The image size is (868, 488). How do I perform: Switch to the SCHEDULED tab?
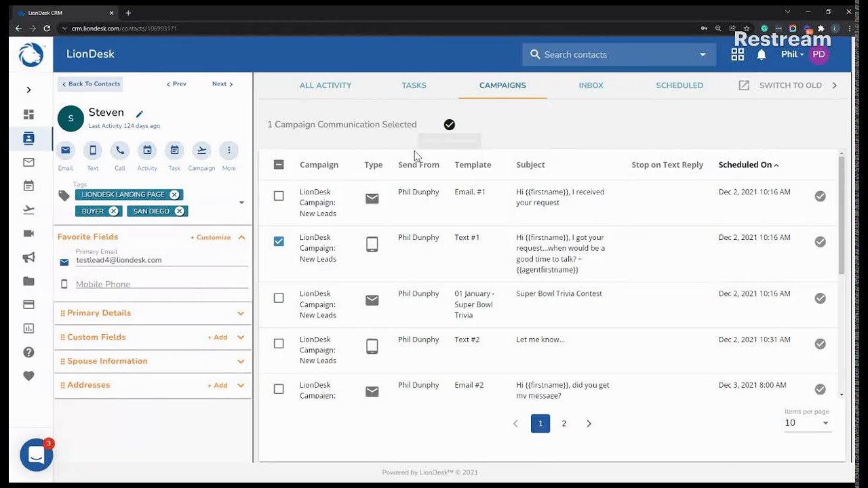pyautogui.click(x=679, y=85)
